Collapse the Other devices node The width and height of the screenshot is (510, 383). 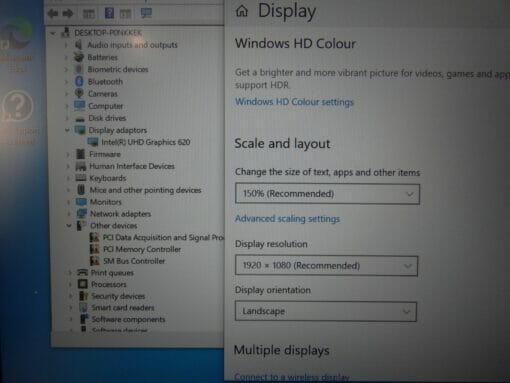[x=69, y=226]
